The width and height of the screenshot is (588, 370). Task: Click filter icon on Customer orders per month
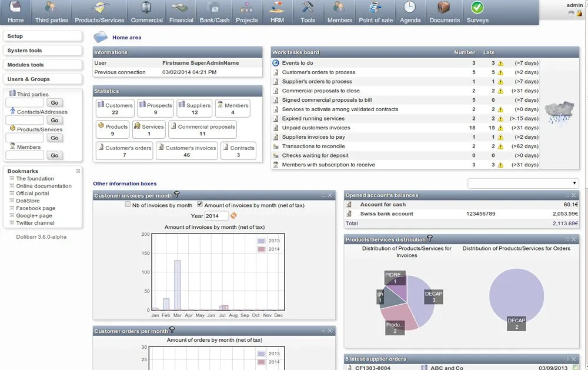(x=172, y=330)
